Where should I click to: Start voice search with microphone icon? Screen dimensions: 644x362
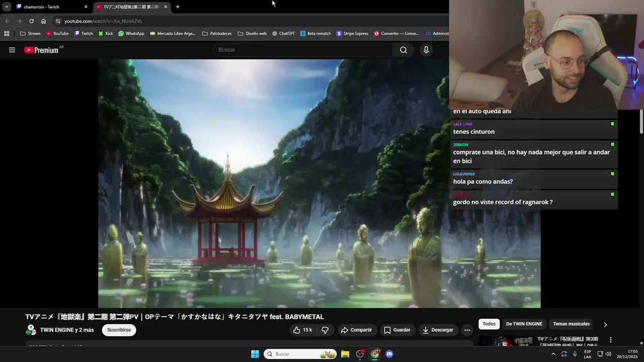pos(426,50)
